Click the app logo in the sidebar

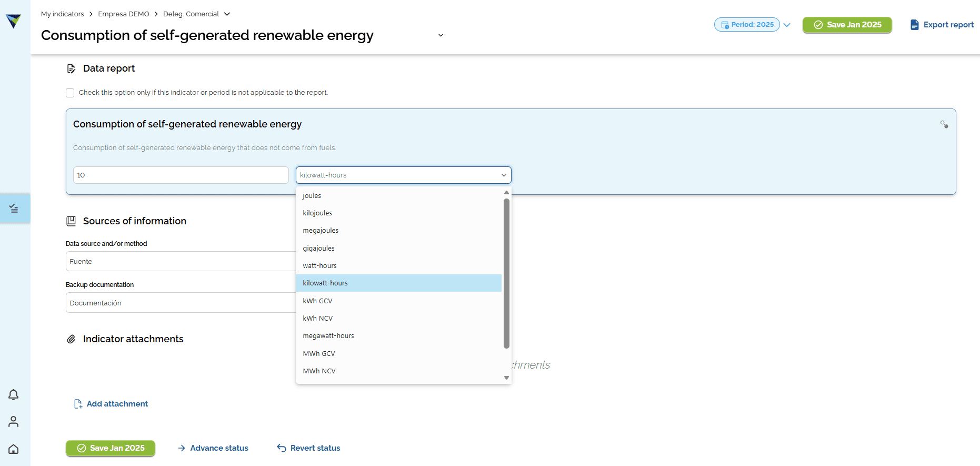pyautogui.click(x=13, y=21)
